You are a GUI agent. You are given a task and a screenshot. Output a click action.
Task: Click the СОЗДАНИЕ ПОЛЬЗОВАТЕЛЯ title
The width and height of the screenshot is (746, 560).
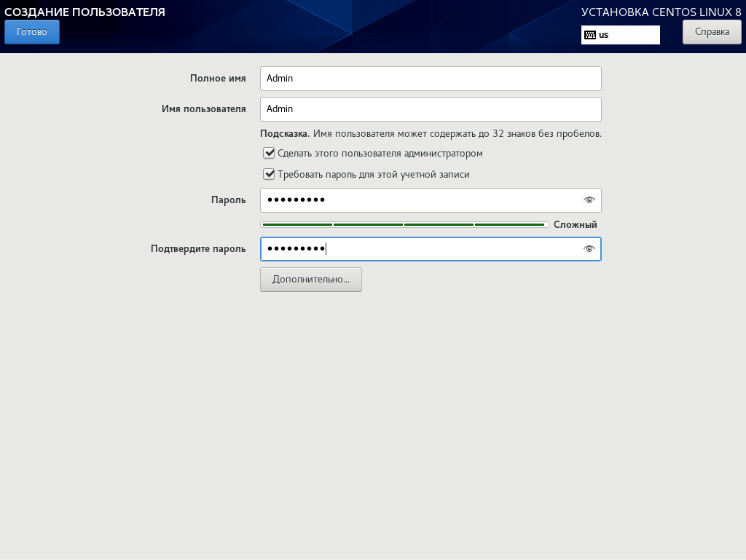pyautogui.click(x=85, y=12)
